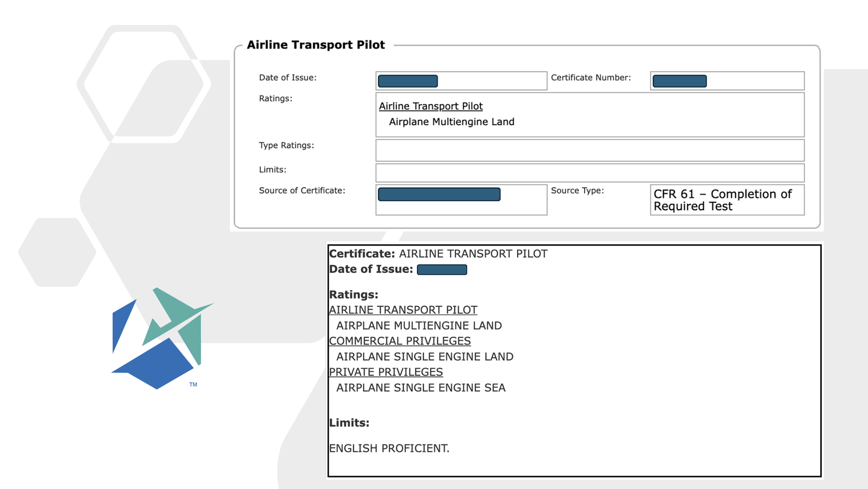
Task: Select the redacted Date of Issue value
Action: [407, 81]
